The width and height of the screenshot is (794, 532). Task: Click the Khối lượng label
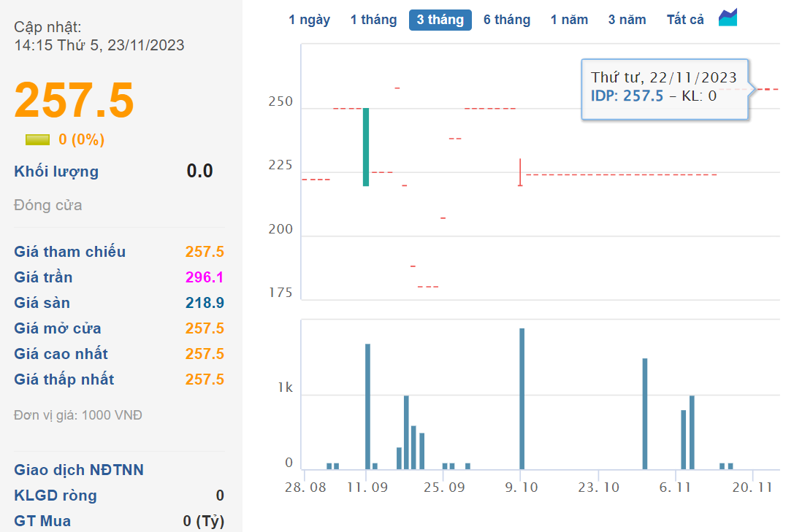56,171
